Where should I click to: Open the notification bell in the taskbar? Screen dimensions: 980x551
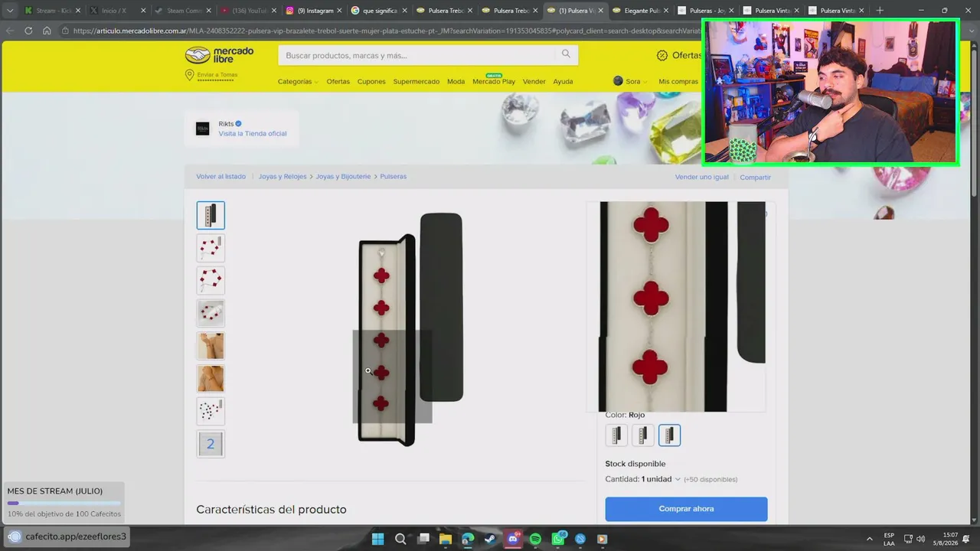(966, 539)
